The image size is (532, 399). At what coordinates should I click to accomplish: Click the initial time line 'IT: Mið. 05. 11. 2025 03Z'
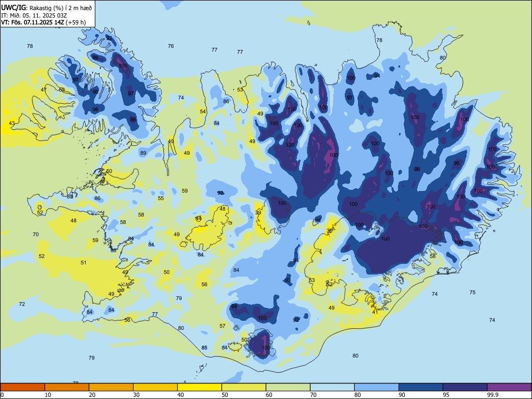pyautogui.click(x=34, y=15)
